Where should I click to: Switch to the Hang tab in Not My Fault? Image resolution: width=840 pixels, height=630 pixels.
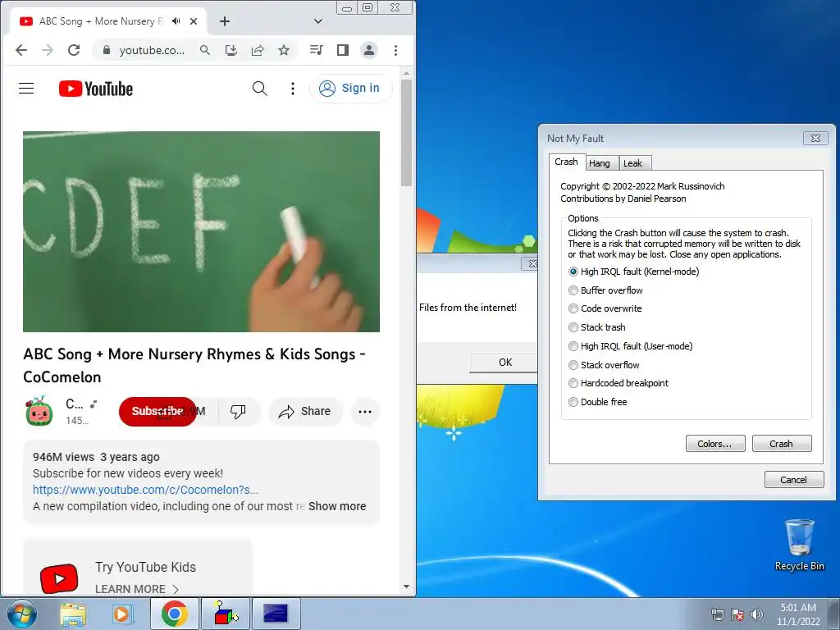pos(599,163)
